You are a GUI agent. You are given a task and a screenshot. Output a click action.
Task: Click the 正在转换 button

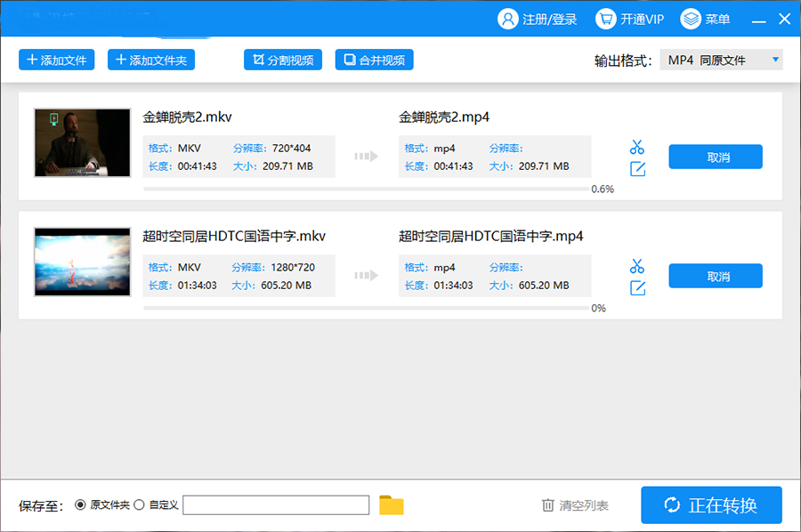[x=712, y=505]
